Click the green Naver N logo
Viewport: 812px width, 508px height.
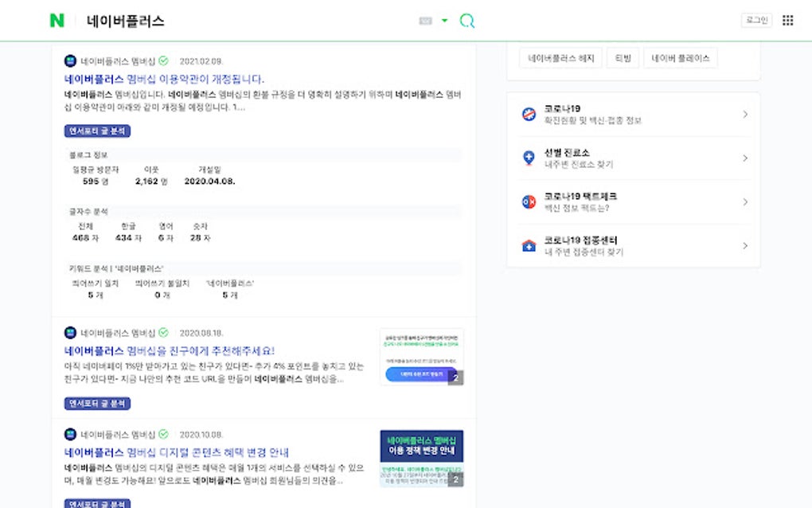pos(57,21)
